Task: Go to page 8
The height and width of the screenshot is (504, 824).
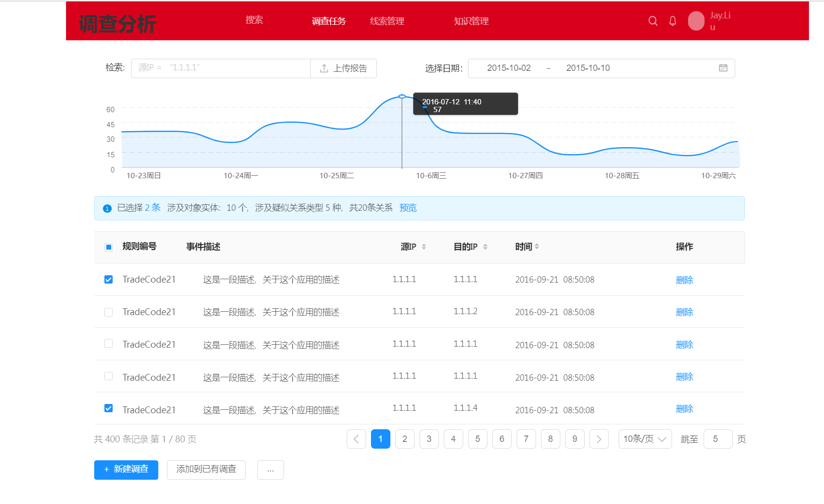Action: click(x=551, y=439)
